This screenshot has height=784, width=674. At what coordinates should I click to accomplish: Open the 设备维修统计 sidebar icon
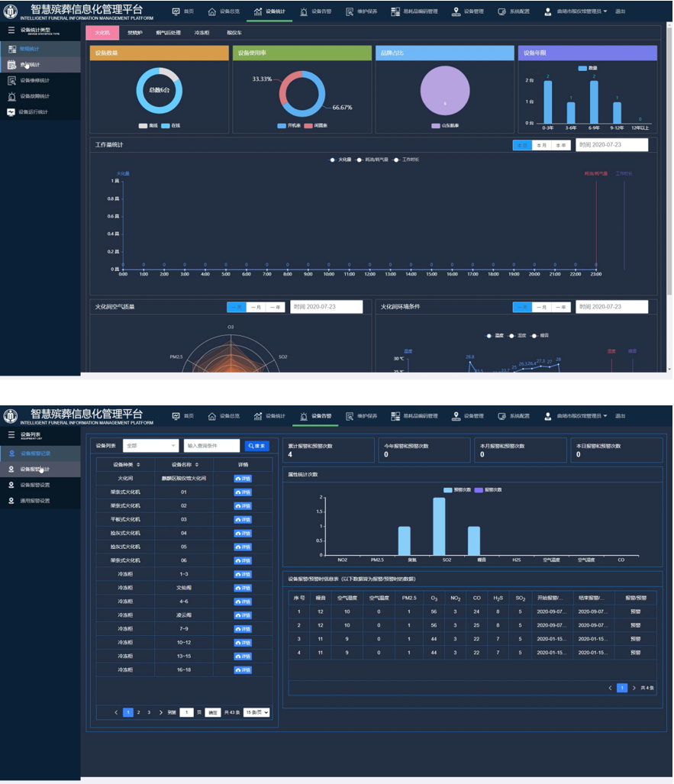tap(11, 80)
